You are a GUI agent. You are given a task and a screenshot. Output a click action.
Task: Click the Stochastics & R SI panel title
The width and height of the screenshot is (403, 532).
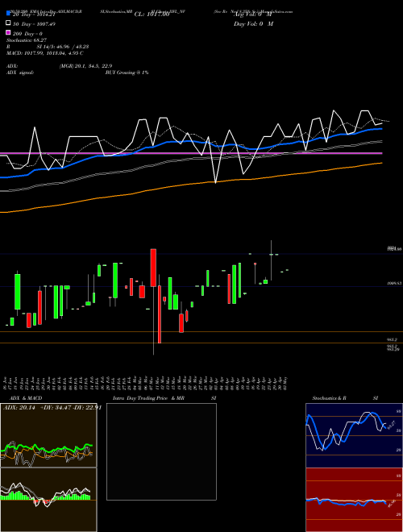tap(345, 398)
